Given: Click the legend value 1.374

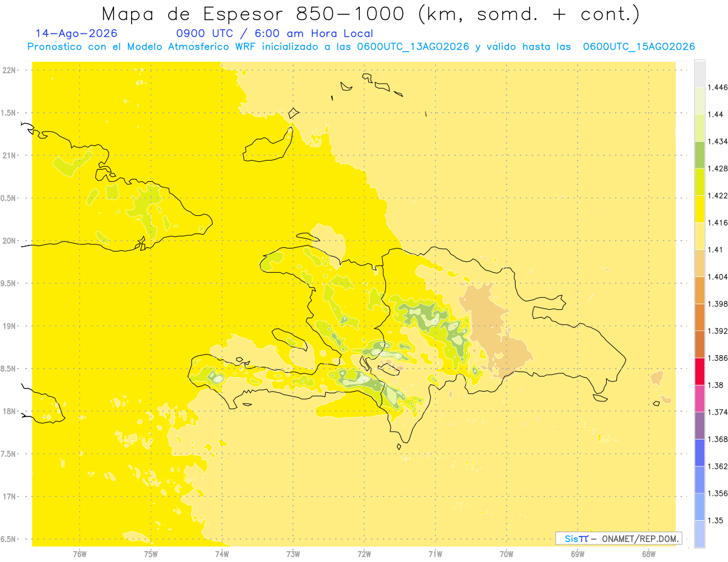Looking at the screenshot, I should click(x=718, y=412).
